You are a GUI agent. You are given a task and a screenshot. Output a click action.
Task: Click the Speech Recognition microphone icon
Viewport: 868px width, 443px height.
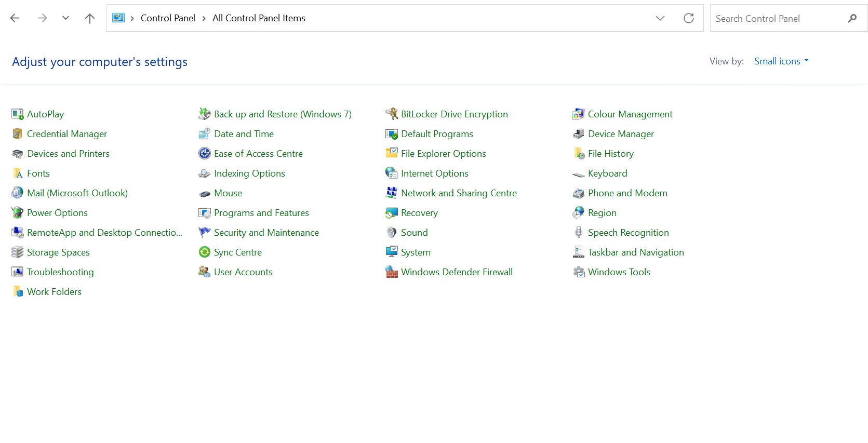pyautogui.click(x=579, y=233)
